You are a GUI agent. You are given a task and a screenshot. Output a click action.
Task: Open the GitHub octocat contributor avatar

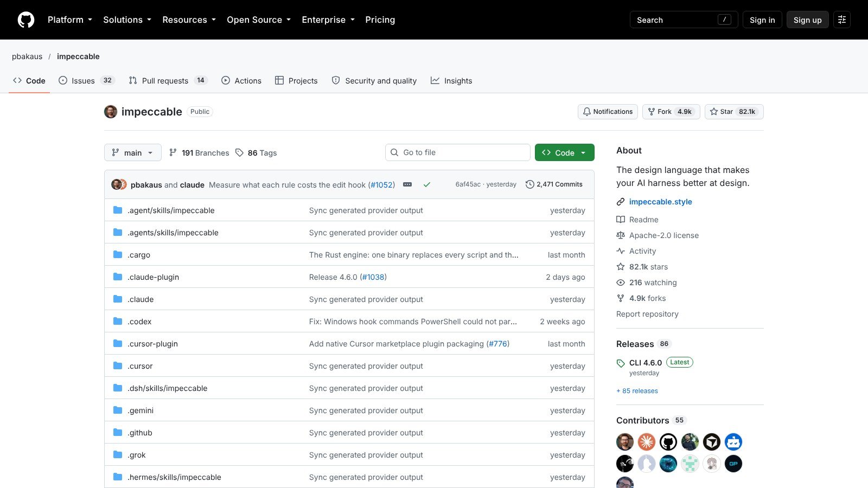668,442
